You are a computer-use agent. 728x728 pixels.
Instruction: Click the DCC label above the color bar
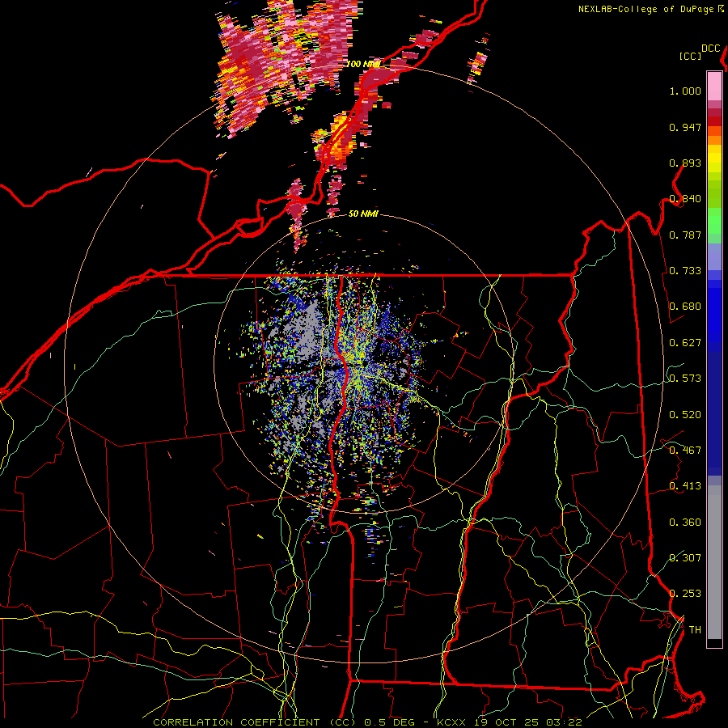(x=711, y=49)
